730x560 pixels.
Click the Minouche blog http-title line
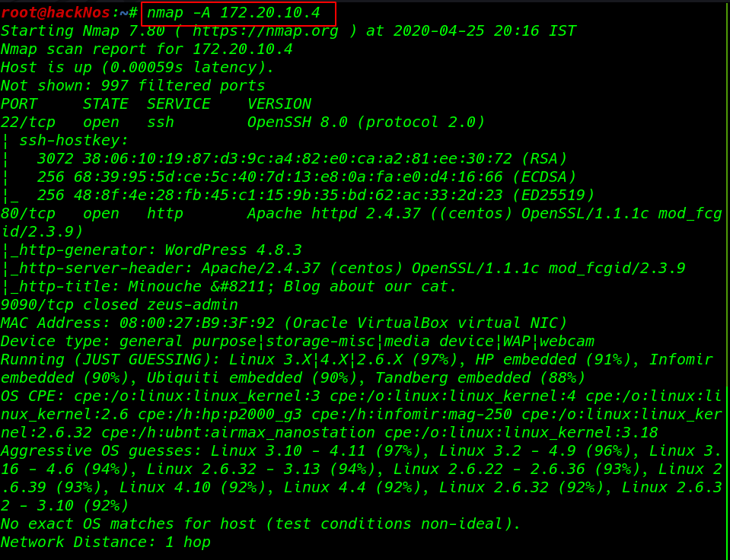[229, 287]
